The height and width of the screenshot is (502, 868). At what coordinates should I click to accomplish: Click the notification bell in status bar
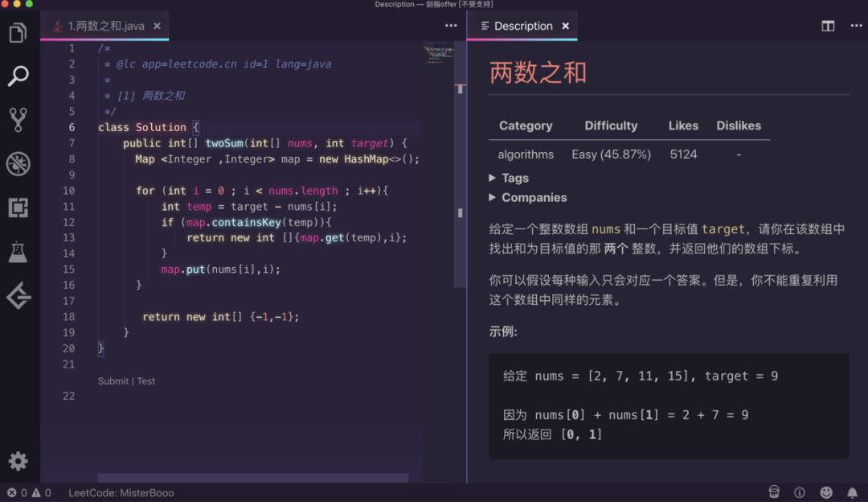[x=853, y=492]
